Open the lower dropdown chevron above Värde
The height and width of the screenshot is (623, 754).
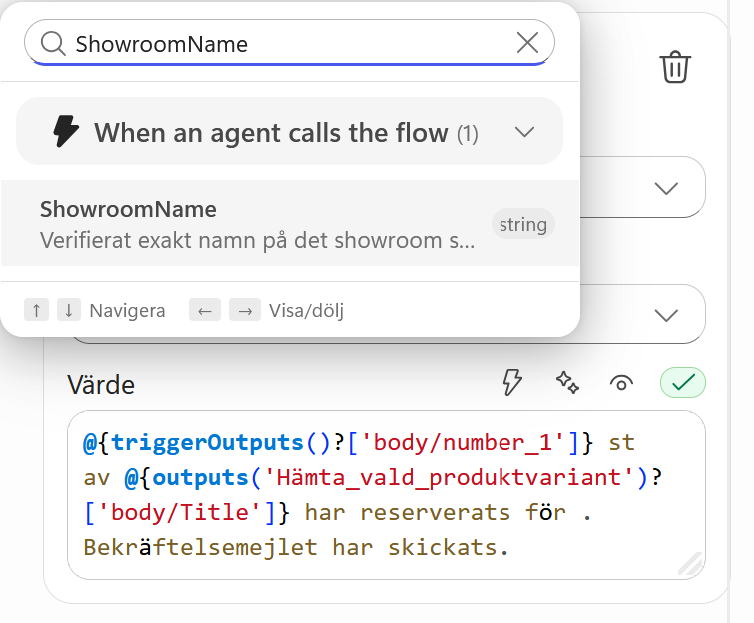pyautogui.click(x=666, y=315)
